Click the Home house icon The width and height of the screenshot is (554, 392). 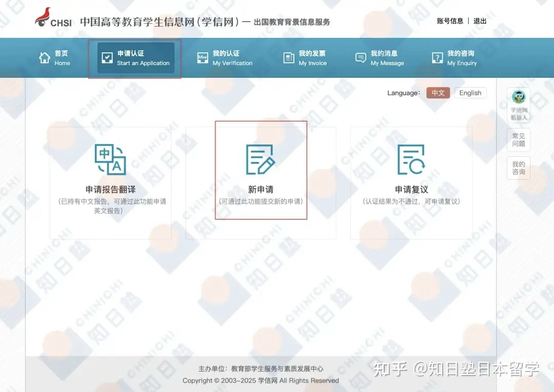click(x=45, y=58)
